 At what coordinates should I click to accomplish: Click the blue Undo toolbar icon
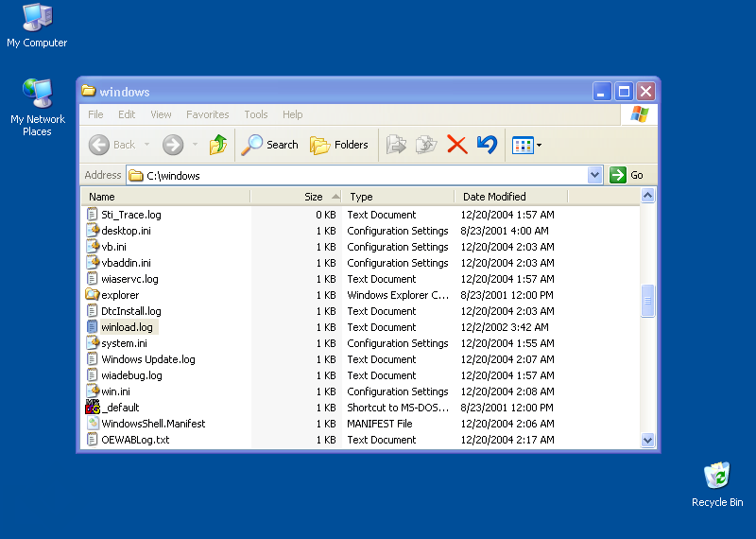click(487, 145)
